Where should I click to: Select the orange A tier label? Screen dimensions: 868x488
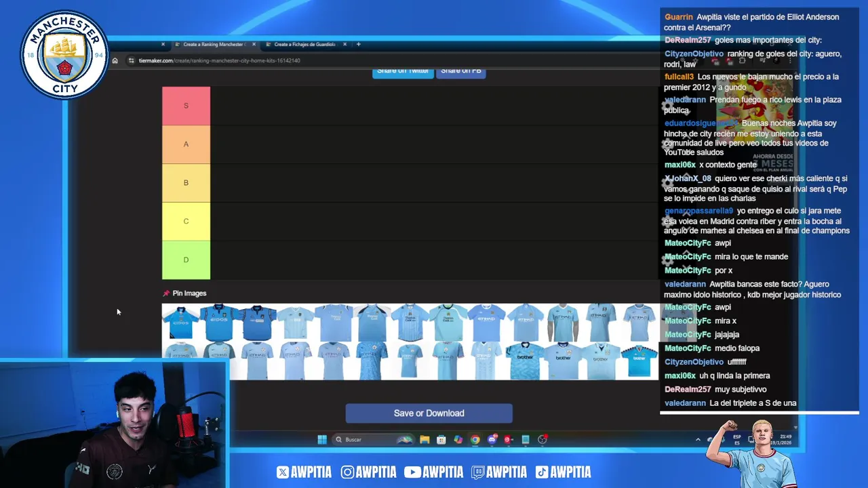tap(186, 144)
